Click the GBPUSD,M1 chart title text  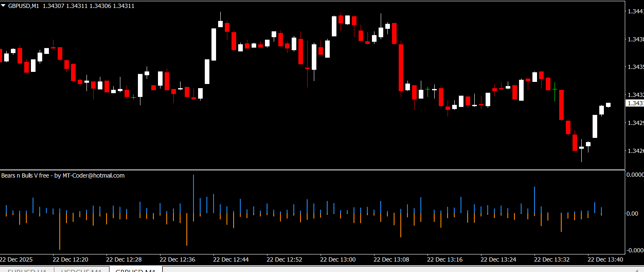coord(23,6)
